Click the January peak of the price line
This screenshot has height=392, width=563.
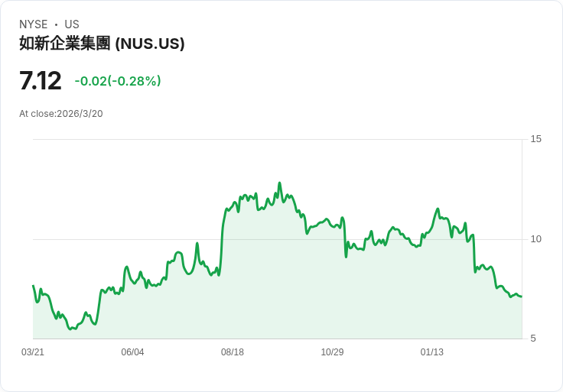coord(438,209)
